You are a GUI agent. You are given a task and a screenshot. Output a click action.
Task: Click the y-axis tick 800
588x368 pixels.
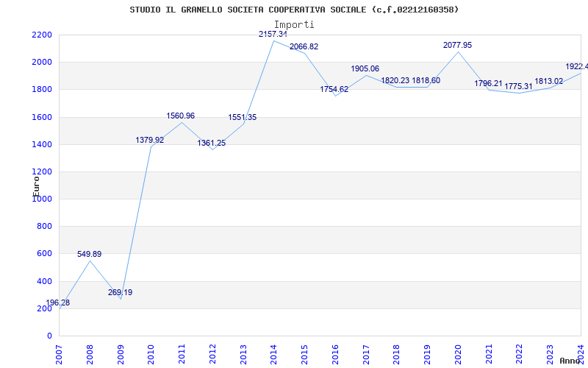[x=45, y=227]
